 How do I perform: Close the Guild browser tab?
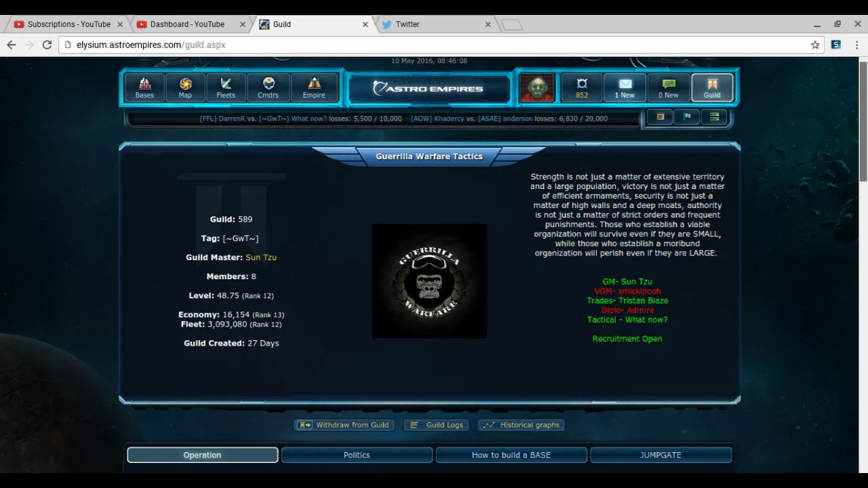pos(366,24)
